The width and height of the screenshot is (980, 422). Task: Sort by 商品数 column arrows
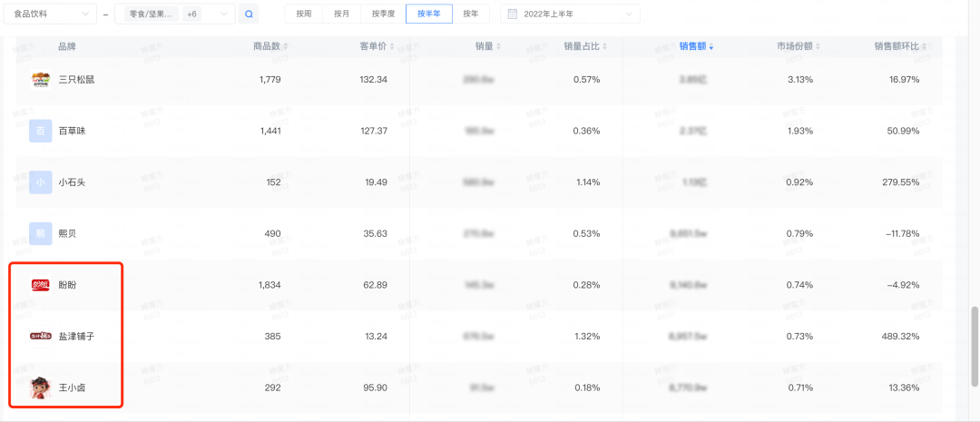coord(286,46)
